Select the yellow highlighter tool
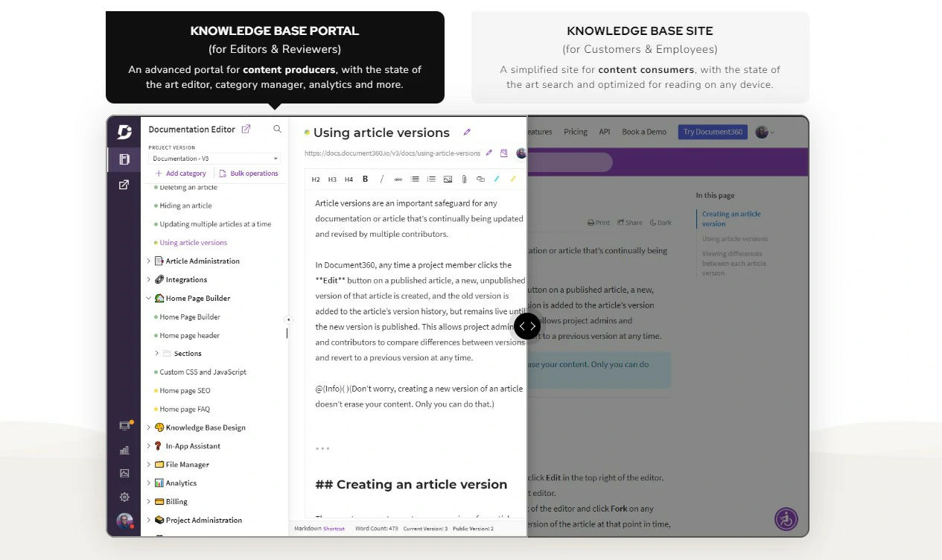Viewport: 942px width, 560px height. click(x=513, y=179)
